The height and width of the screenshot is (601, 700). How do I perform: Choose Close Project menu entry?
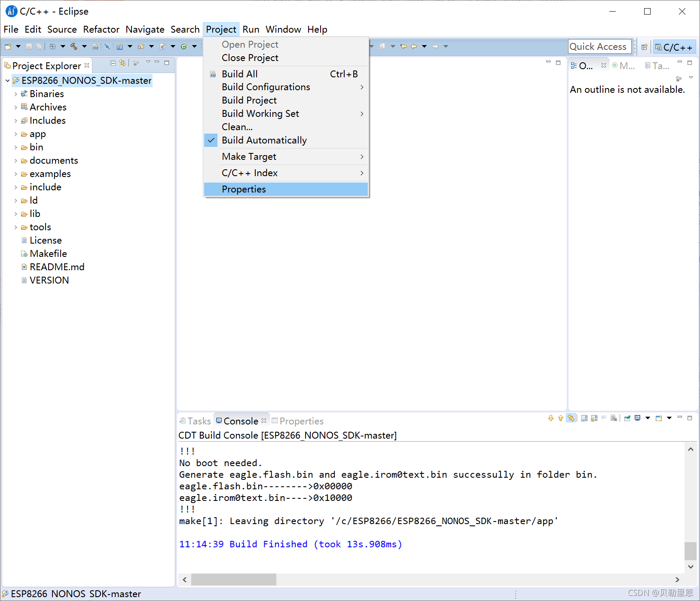tap(286, 58)
